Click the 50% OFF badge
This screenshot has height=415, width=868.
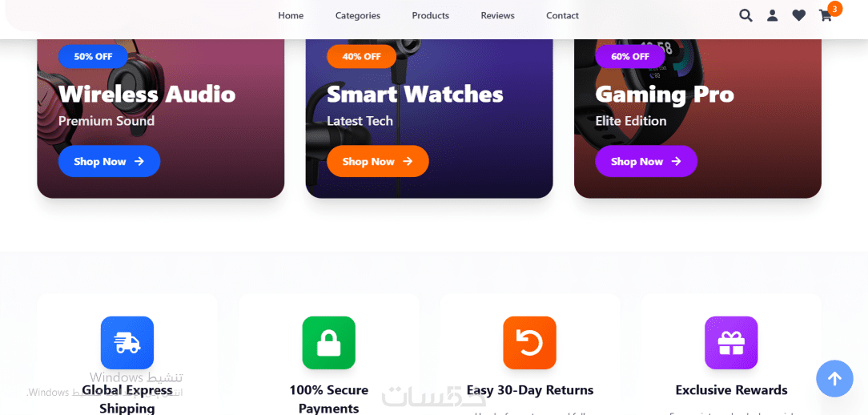coord(93,57)
